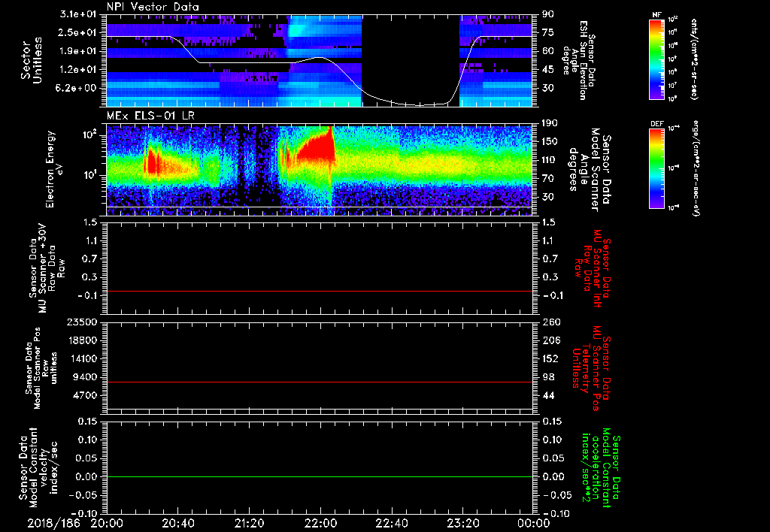Click the "NF" color bar heading
Viewport: 770px width, 532px height.
tap(657, 15)
